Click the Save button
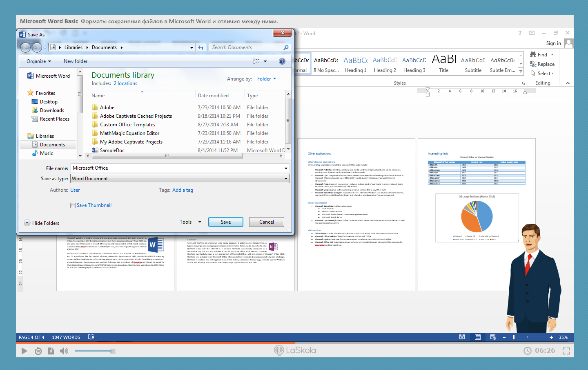The image size is (588, 370). pos(225,222)
